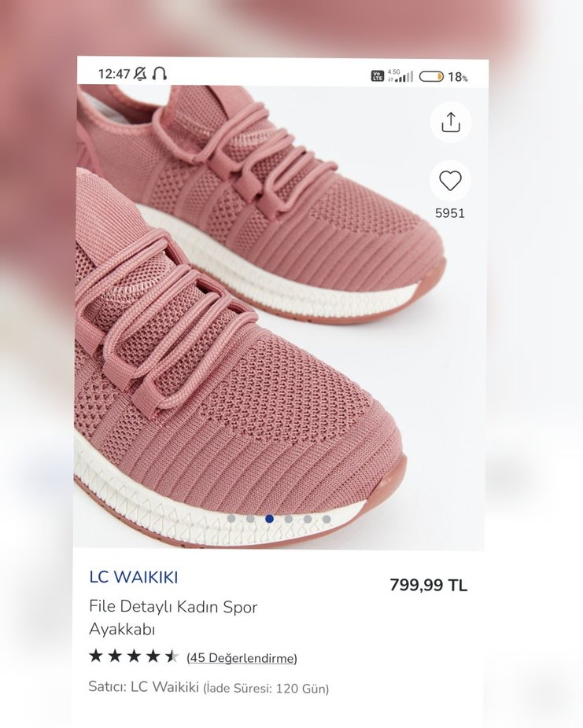The image size is (583, 728).
Task: Open the LC WAIKIKI brand page
Action: tap(135, 576)
